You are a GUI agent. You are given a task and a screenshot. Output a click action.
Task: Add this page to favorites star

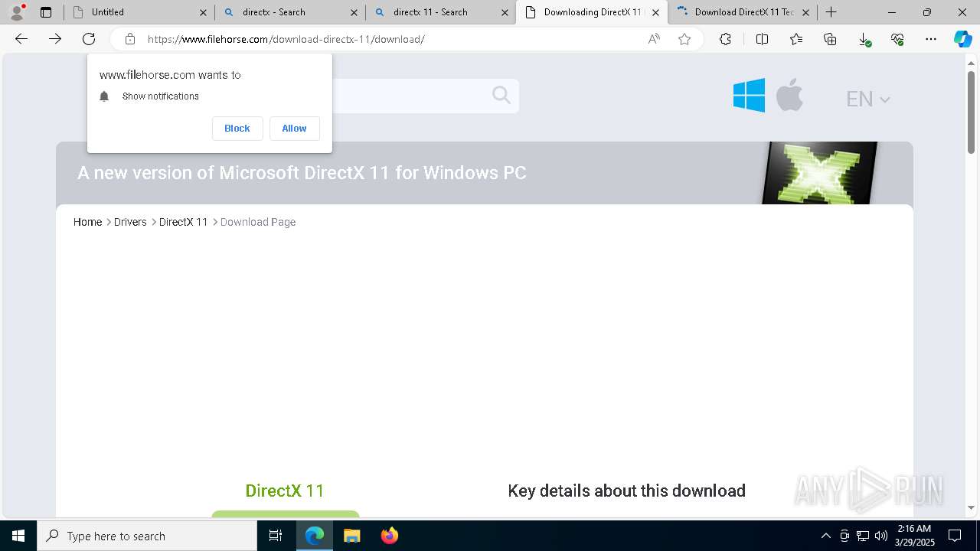[684, 39]
